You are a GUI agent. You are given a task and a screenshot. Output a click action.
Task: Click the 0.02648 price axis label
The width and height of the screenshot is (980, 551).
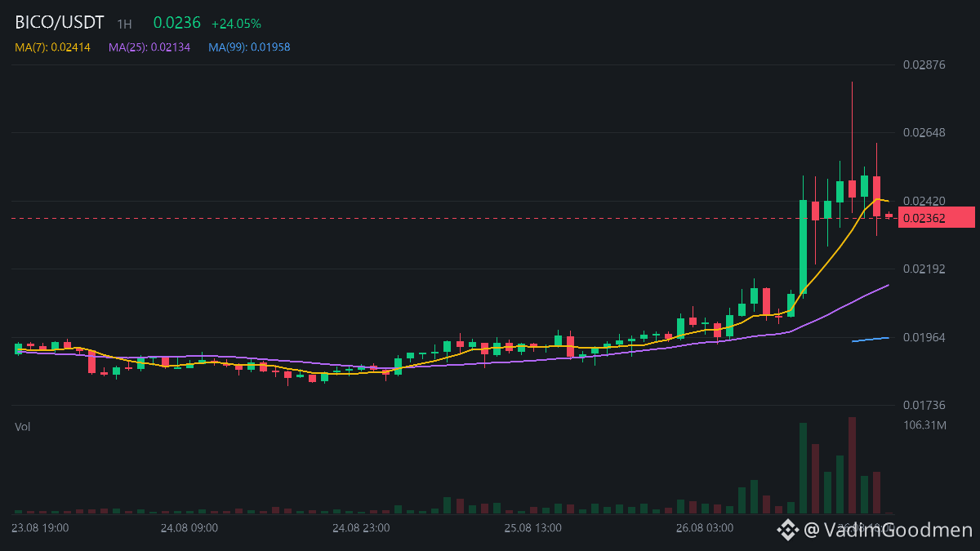click(x=924, y=132)
